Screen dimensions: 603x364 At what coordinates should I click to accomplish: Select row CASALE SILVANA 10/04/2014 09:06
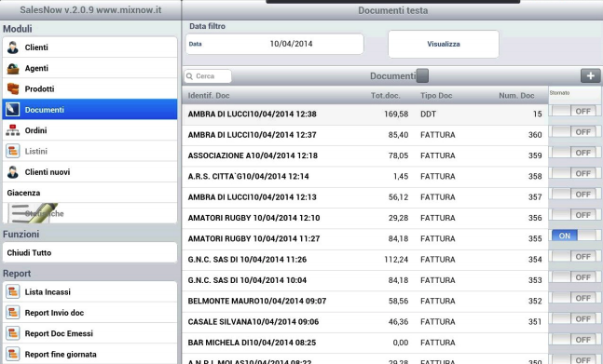[365, 321]
